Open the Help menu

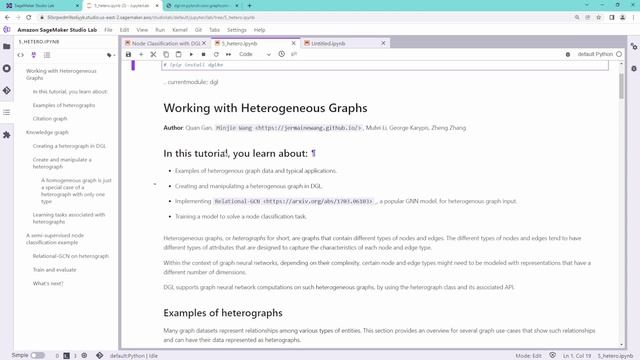coord(260,30)
